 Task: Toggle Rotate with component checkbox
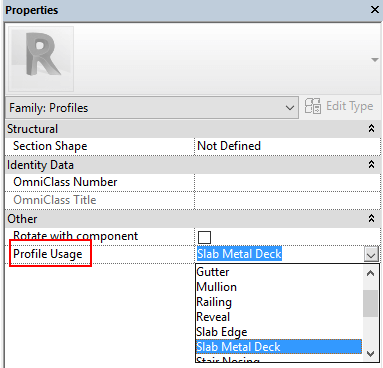204,237
